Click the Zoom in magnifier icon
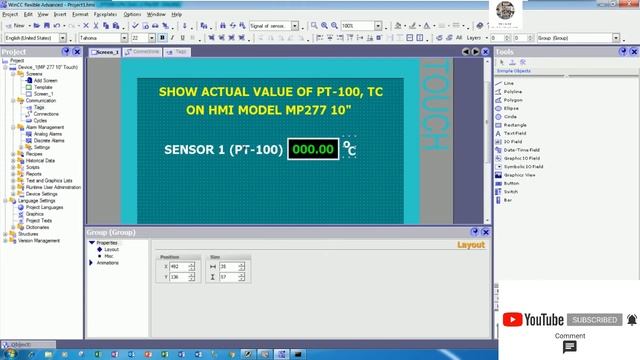This screenshot has width=640, height=360. pos(324,26)
